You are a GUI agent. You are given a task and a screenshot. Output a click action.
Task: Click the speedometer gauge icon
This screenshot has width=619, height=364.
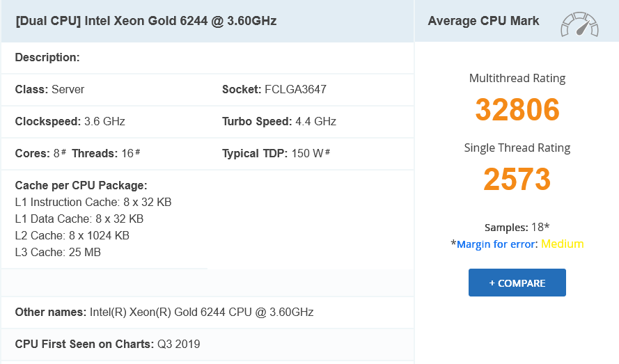[579, 24]
